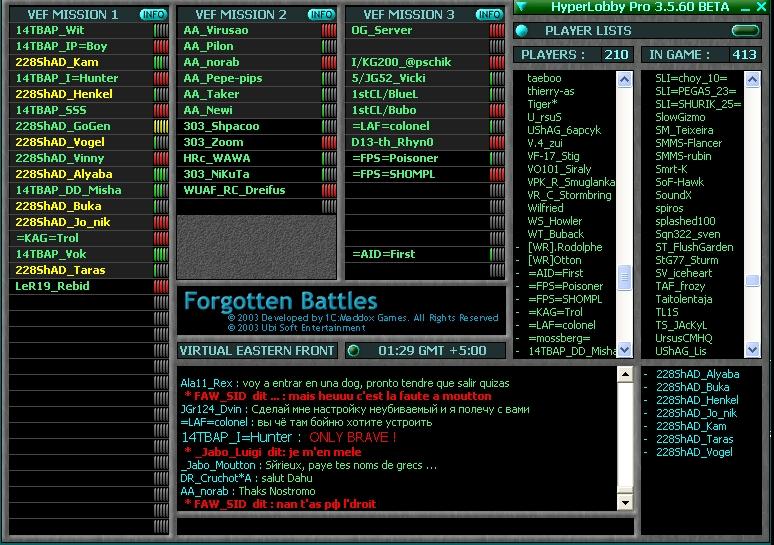Click red status bars next to D13-th_Rhyn0
The height and width of the screenshot is (545, 774).
[497, 143]
